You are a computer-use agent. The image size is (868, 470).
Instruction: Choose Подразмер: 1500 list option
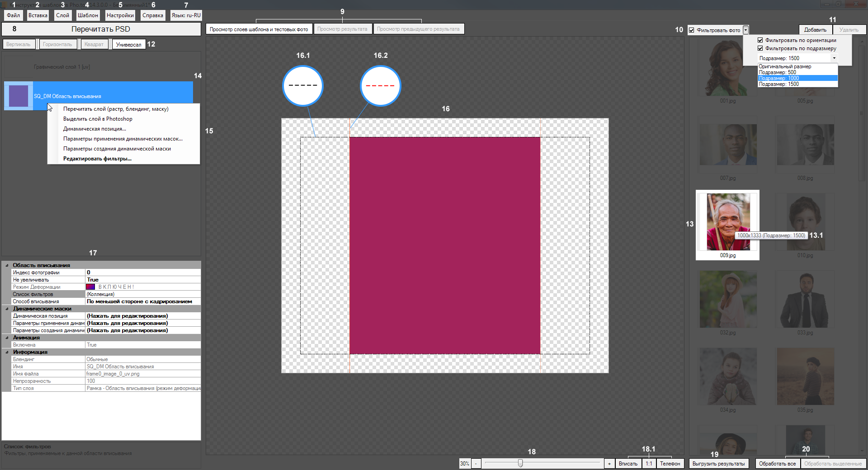[x=797, y=84]
